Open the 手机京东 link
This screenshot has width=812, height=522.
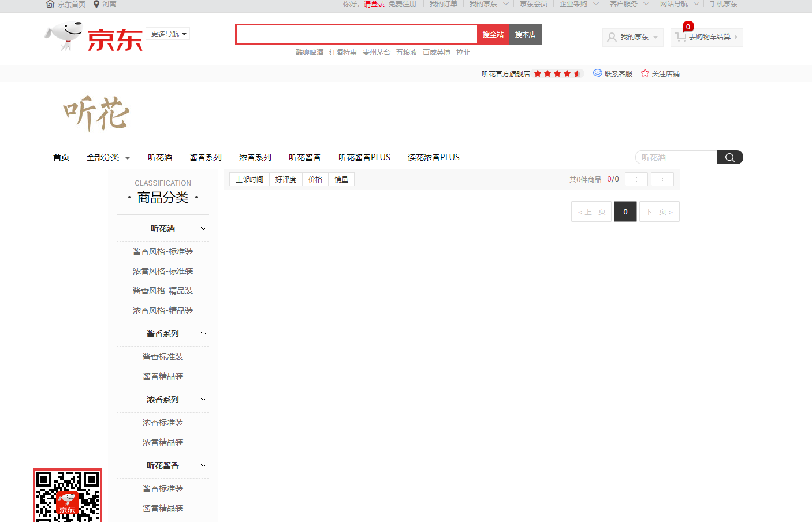724,4
